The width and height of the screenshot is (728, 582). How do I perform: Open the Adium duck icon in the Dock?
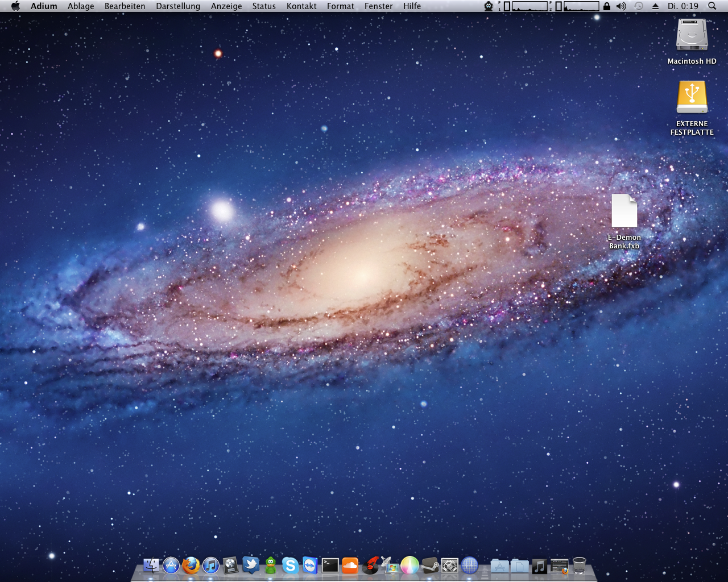tap(271, 566)
